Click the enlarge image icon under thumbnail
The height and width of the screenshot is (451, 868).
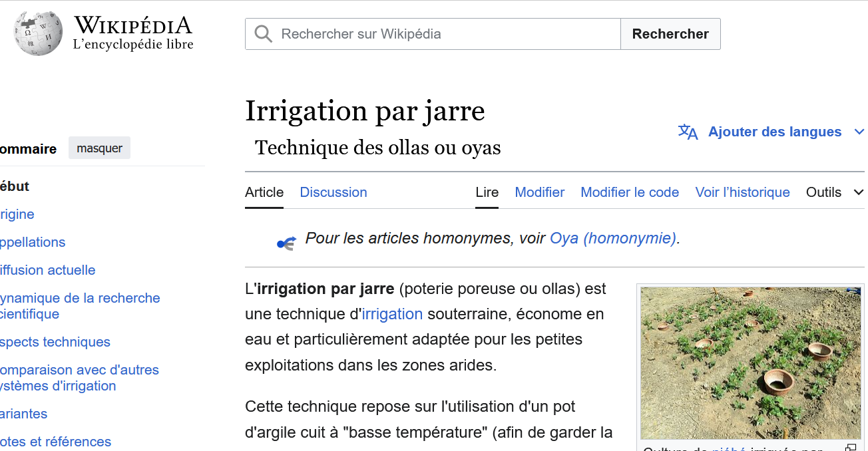pyautogui.click(x=851, y=448)
